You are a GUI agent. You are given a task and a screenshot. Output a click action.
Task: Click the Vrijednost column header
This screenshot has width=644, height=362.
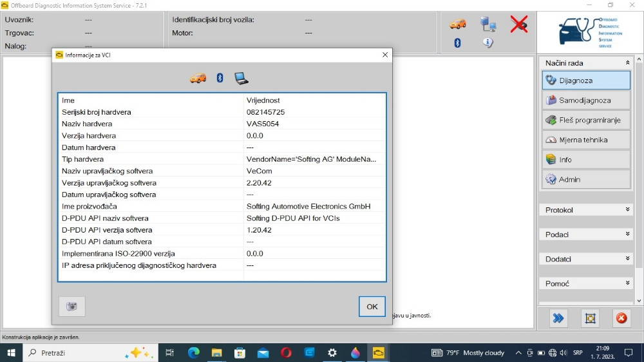click(x=263, y=100)
